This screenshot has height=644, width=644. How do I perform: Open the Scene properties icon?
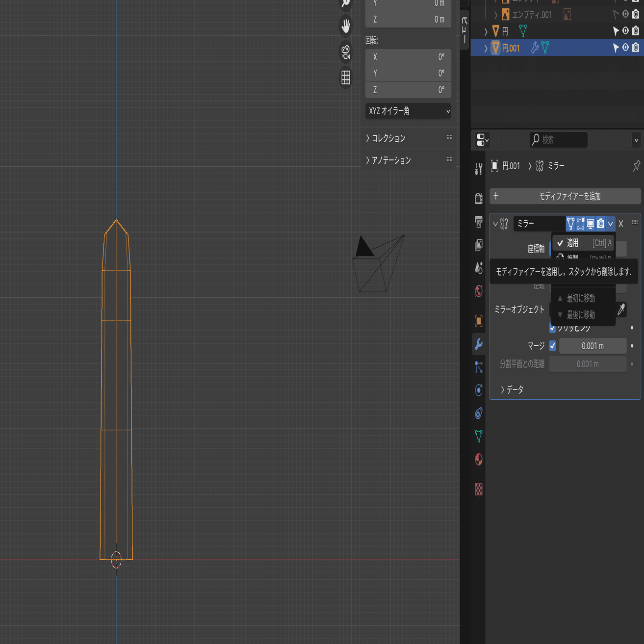(479, 268)
